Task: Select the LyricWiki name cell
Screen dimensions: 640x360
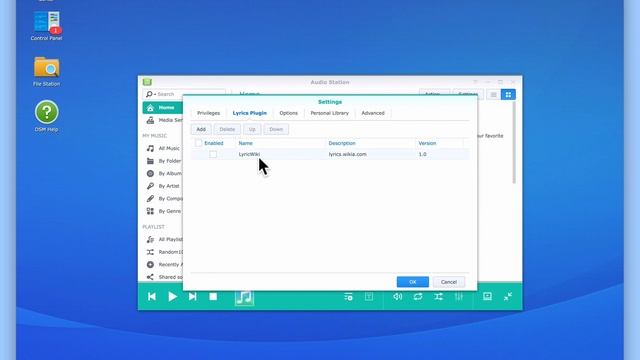Action: pyautogui.click(x=249, y=154)
